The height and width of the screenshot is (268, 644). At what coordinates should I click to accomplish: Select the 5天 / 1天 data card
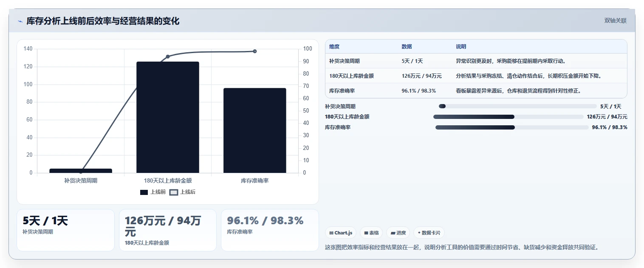pyautogui.click(x=65, y=230)
